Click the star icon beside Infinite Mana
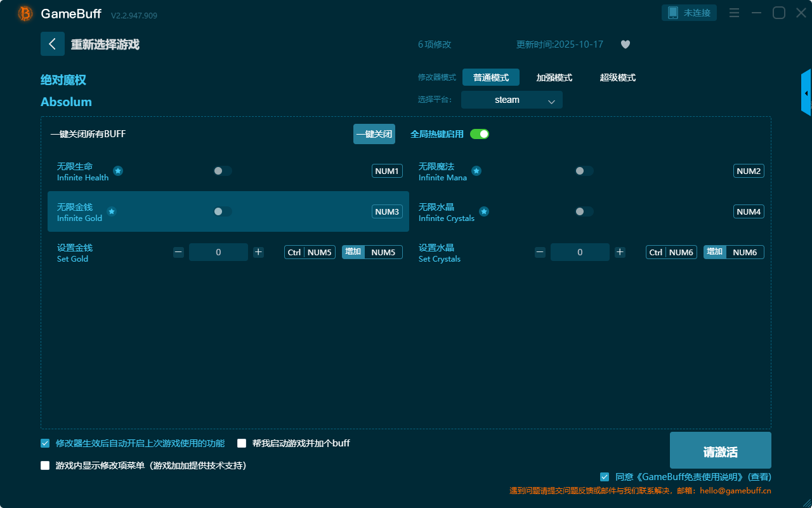The image size is (812, 508). pos(476,171)
